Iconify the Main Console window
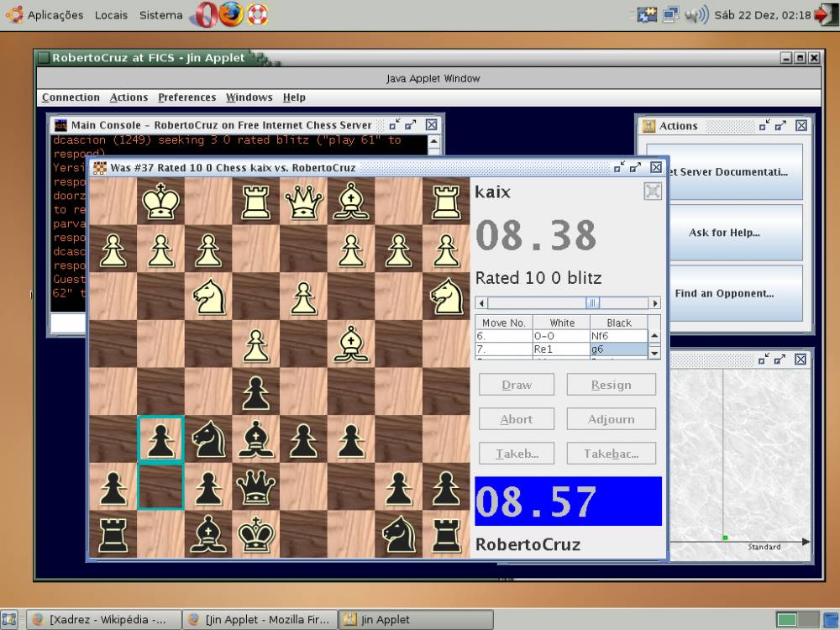This screenshot has width=840, height=630. [x=395, y=125]
